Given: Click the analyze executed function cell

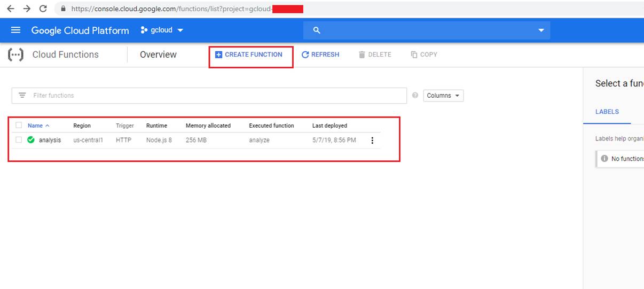Looking at the screenshot, I should coord(259,140).
